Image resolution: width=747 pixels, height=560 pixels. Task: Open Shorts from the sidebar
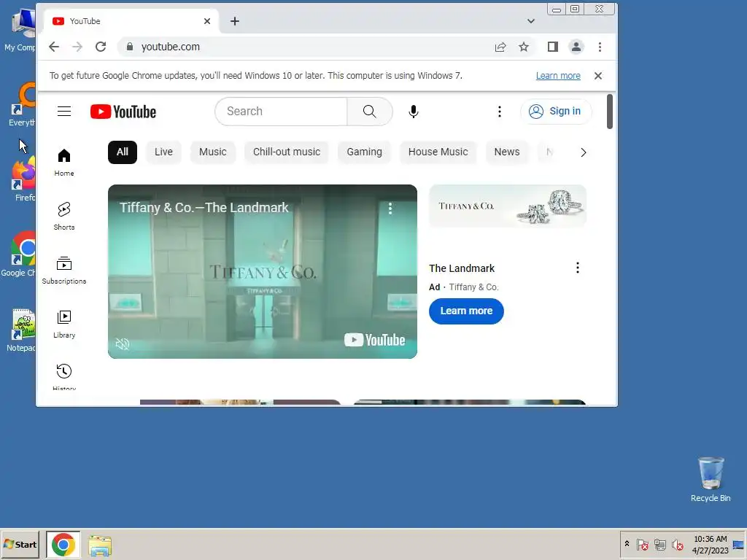tap(64, 216)
